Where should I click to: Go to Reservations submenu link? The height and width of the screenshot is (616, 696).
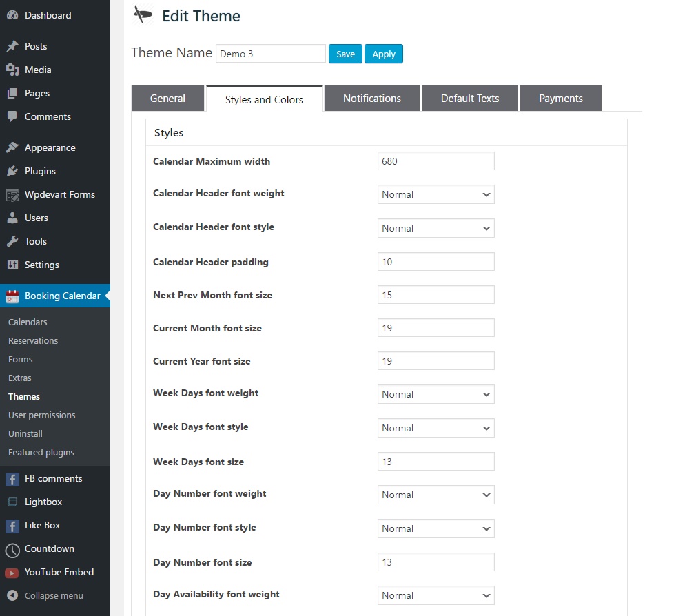[x=33, y=340]
